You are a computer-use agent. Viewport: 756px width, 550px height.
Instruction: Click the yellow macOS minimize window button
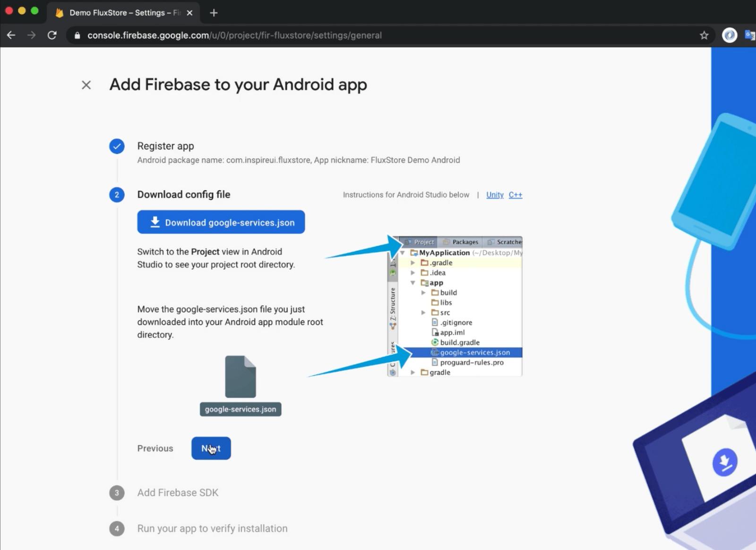tap(22, 11)
